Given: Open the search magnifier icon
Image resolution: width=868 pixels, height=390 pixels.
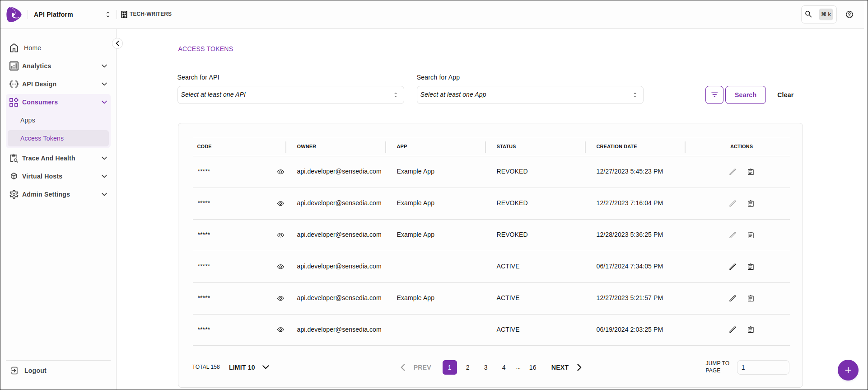Looking at the screenshot, I should [x=808, y=14].
